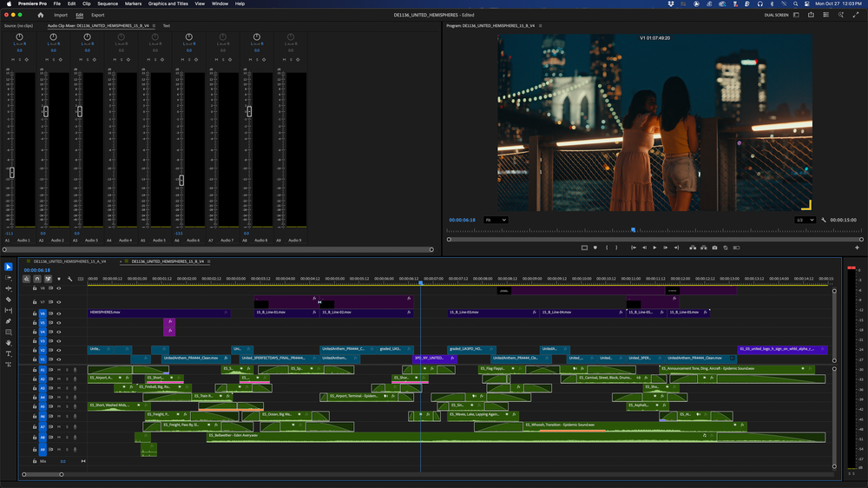868x488 pixels.
Task: Click Go to In point button
Action: coord(634,247)
